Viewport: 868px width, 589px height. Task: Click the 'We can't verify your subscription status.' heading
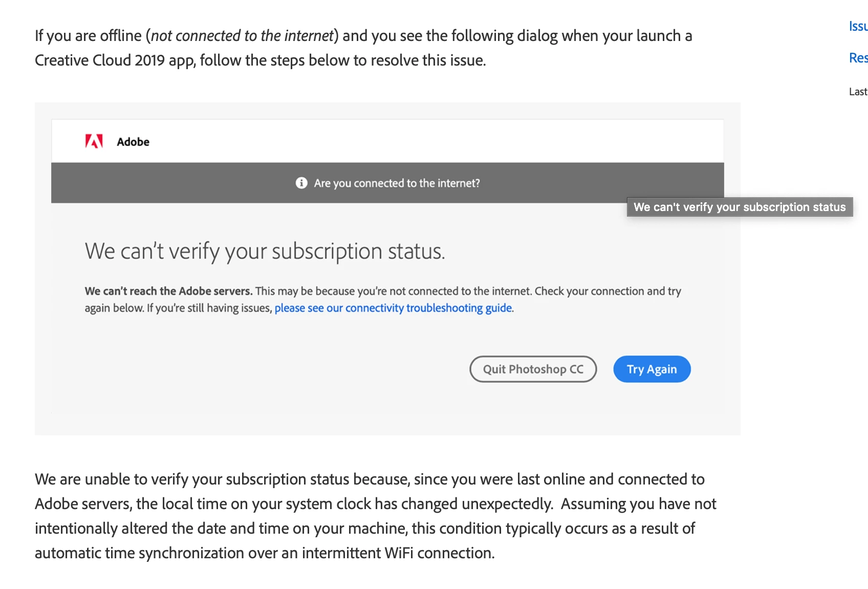coord(265,251)
